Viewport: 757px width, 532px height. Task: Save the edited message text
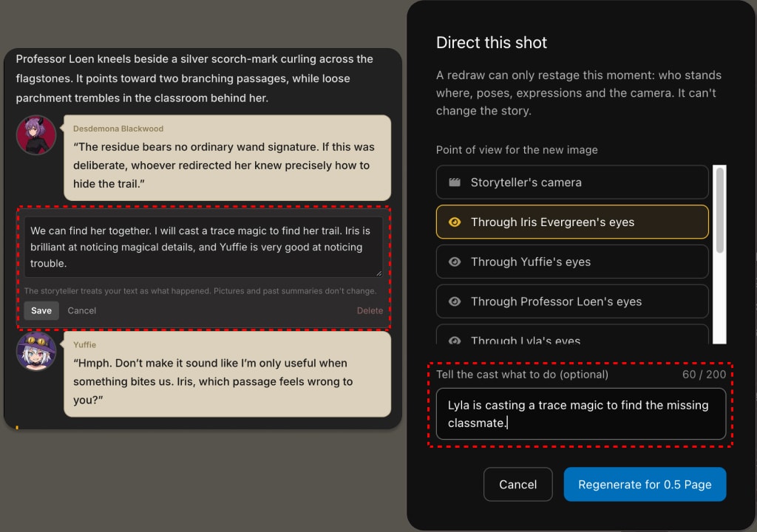click(41, 310)
